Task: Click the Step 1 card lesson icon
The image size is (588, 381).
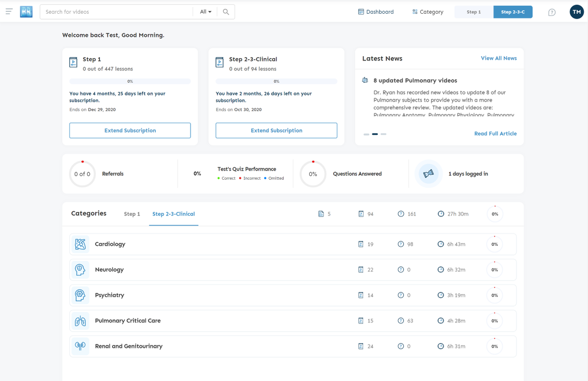Action: coord(73,63)
